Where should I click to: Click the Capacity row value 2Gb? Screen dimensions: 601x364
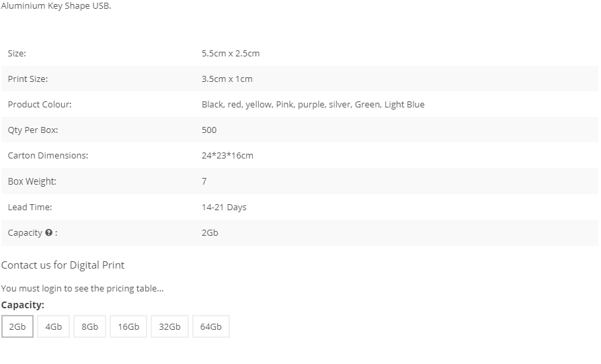pos(210,233)
